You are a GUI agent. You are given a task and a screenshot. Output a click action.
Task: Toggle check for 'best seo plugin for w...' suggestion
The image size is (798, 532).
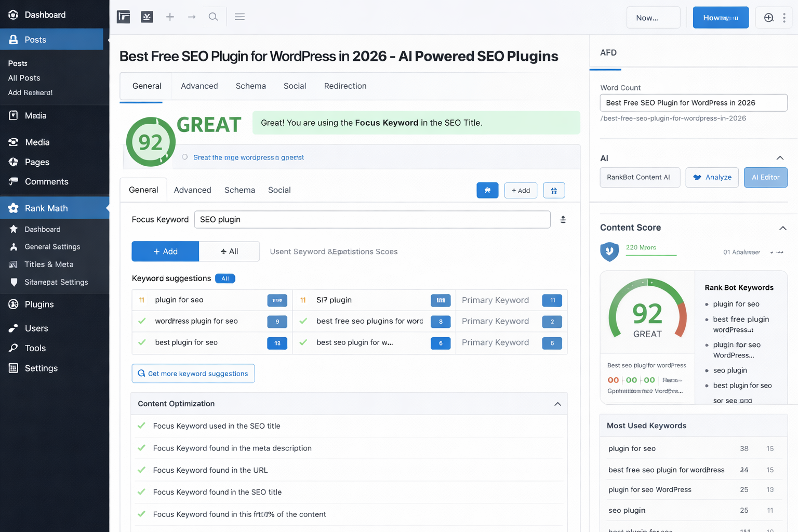pyautogui.click(x=303, y=342)
